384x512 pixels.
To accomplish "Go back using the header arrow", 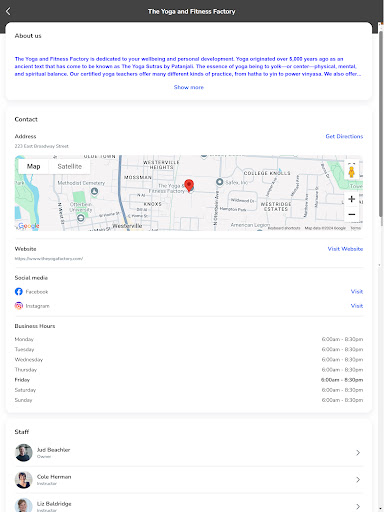I will coord(8,11).
